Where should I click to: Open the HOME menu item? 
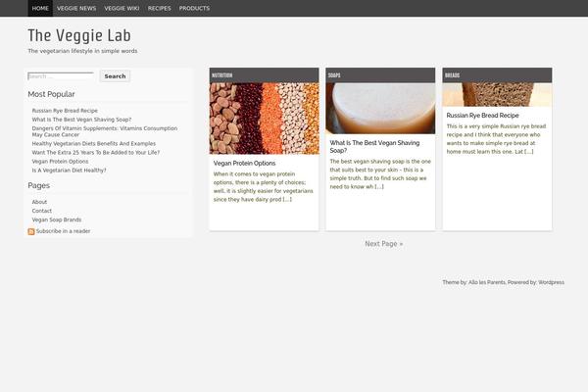point(40,8)
